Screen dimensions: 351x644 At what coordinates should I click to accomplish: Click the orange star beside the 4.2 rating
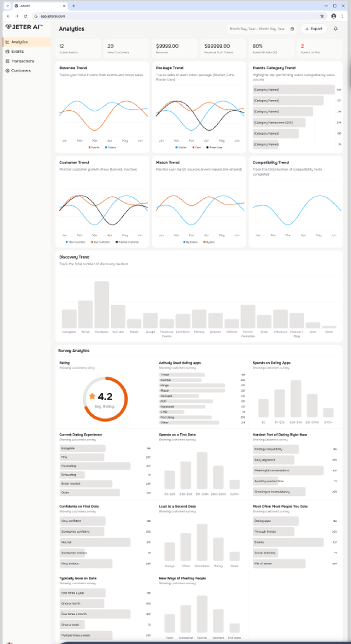point(92,396)
